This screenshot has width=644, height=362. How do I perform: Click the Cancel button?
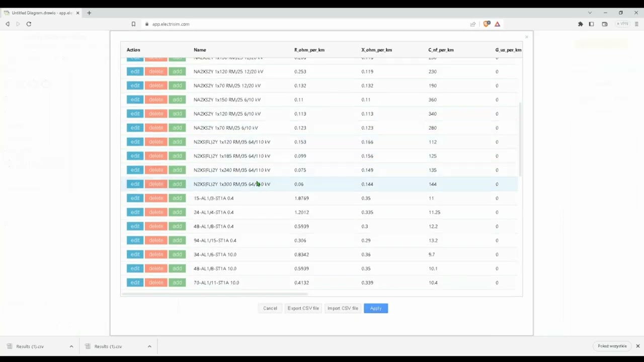click(270, 308)
